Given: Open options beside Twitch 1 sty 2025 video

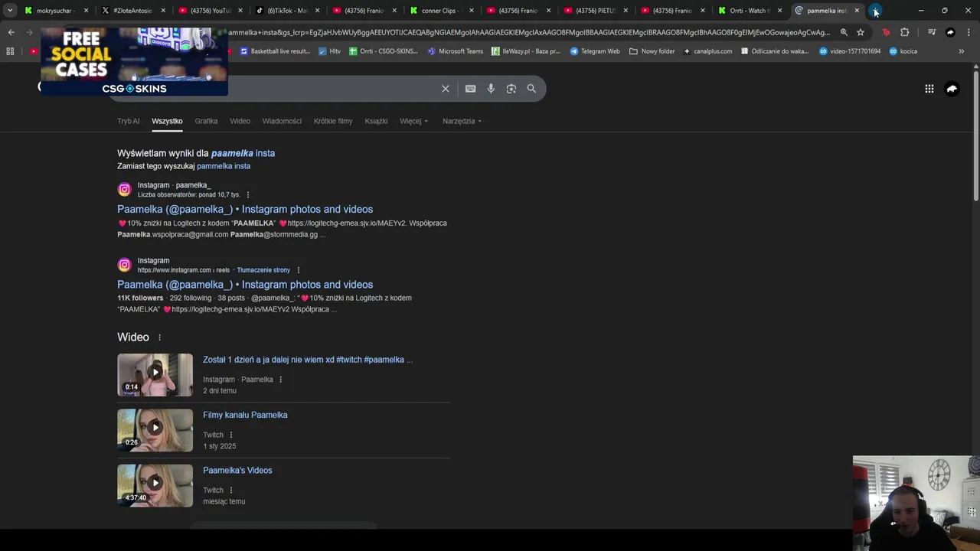Looking at the screenshot, I should point(230,435).
